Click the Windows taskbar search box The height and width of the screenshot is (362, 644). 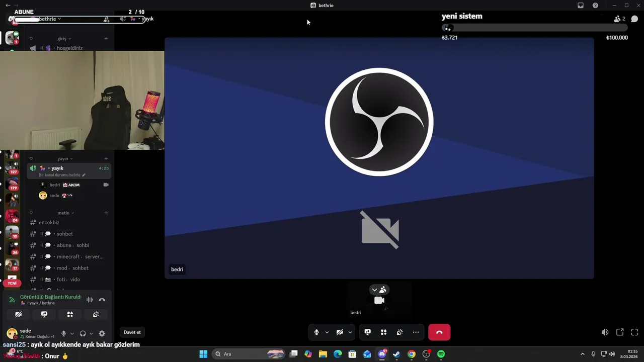249,354
